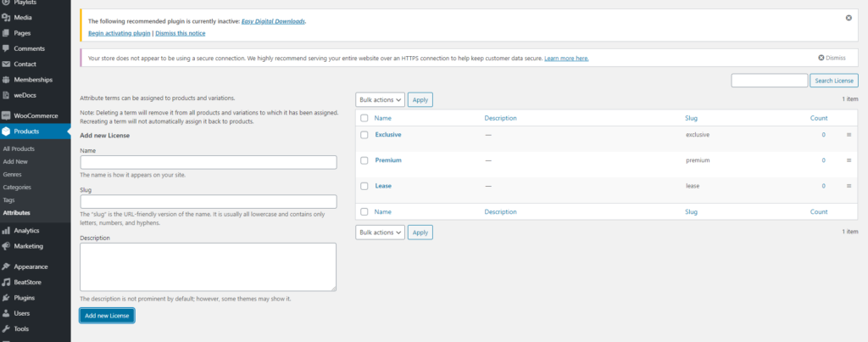Image resolution: width=868 pixels, height=342 pixels.
Task: Click the WooCommerce logo icon
Action: (6, 116)
